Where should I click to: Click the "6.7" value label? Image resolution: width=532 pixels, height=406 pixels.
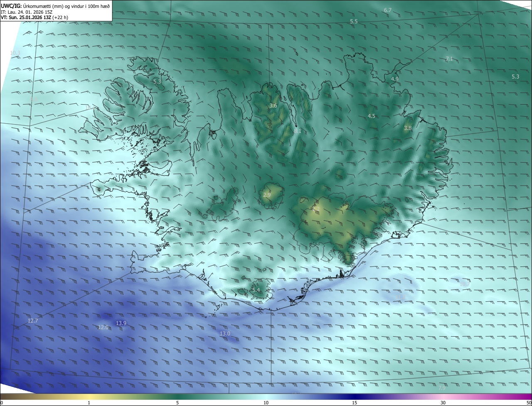click(x=388, y=10)
